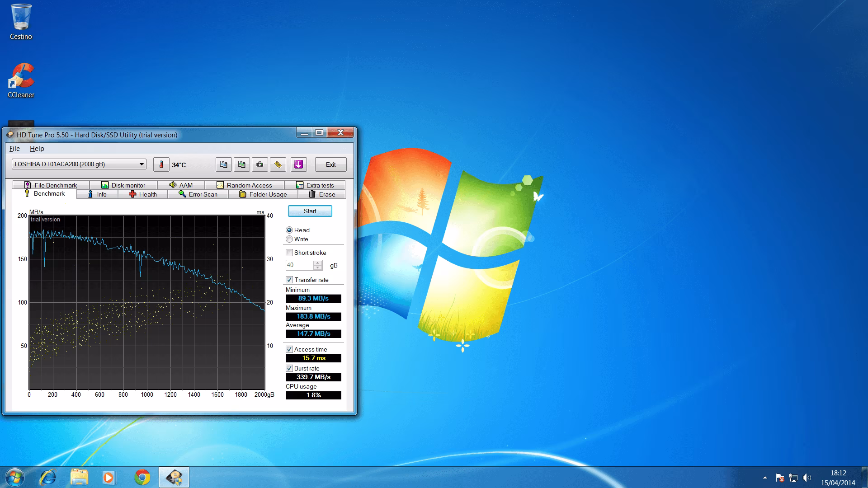Copy info text to clipboard

point(223,164)
